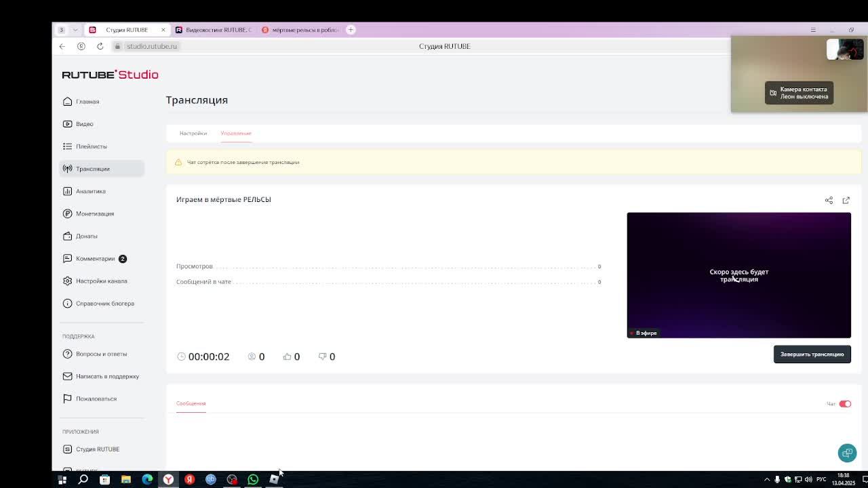
Task: Open Roblox from the taskbar
Action: point(274,479)
